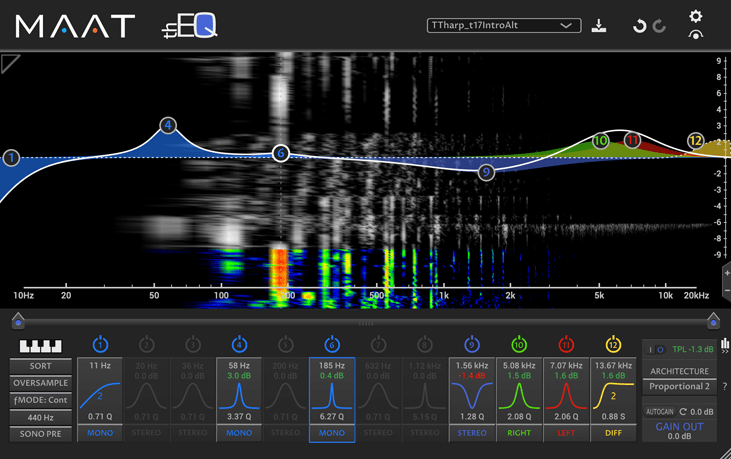Click the left range slider handle
This screenshot has height=459, width=731.
pos(18,321)
